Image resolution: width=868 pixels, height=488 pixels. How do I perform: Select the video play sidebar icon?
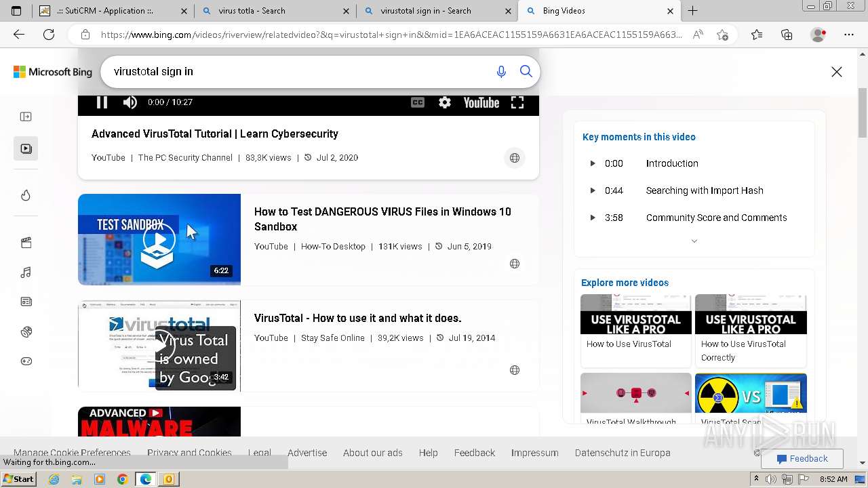click(26, 148)
